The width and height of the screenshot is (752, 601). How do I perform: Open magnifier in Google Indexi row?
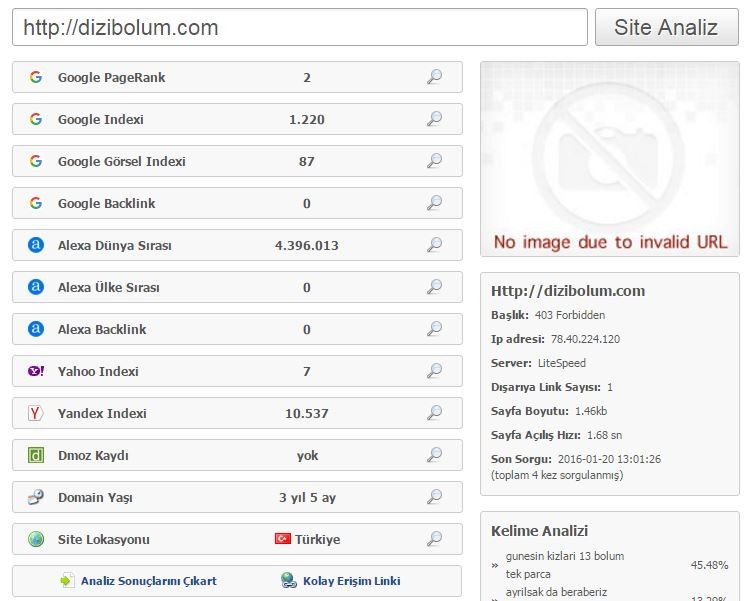[435, 119]
